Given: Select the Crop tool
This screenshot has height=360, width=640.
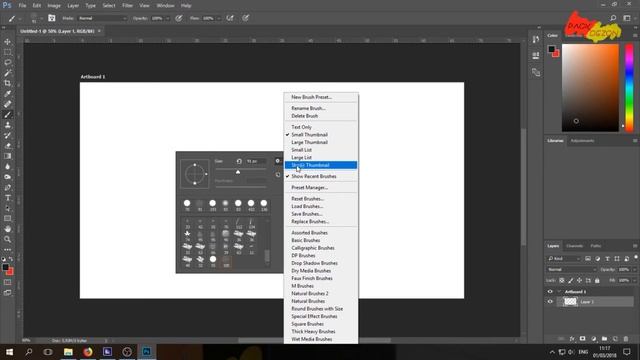Looking at the screenshot, I should (7, 83).
